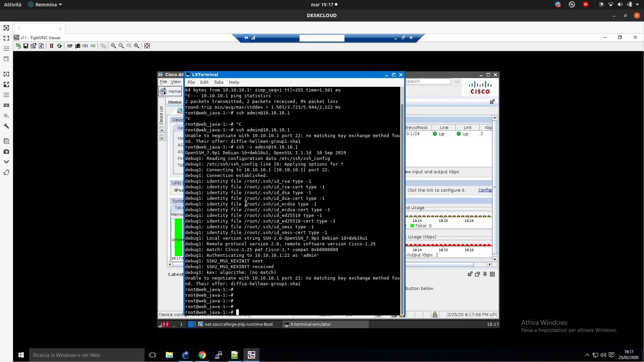Open Remmina tools via the wrench icon
Image resolution: width=644 pixels, height=362 pixels.
coord(6,126)
